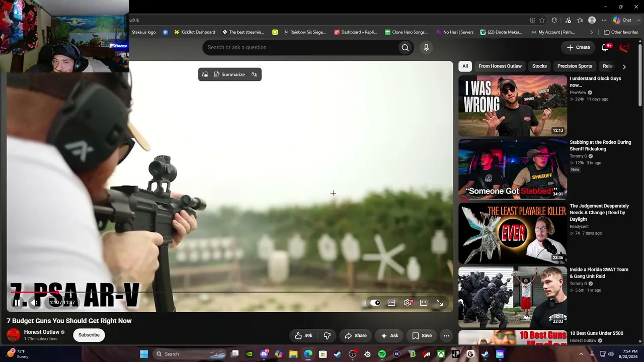644x362 pixels.
Task: Open the Emote Maker bookmark
Action: pyautogui.click(x=501, y=32)
